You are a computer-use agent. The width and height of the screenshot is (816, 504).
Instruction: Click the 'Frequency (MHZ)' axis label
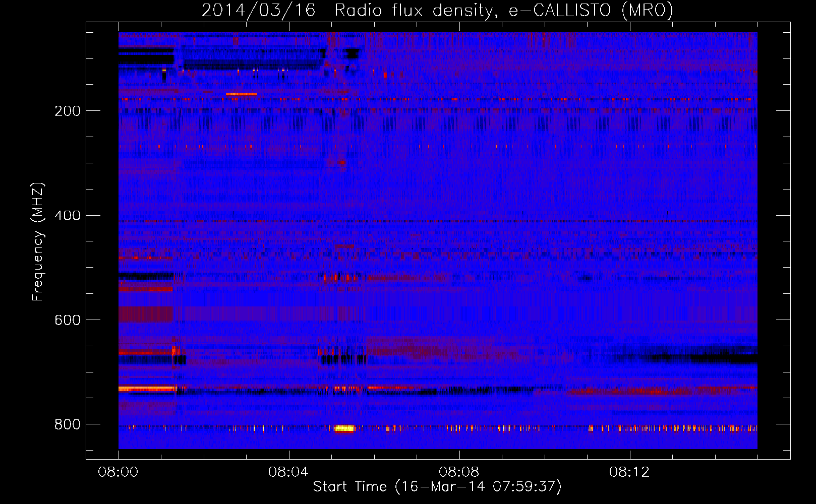pyautogui.click(x=38, y=241)
